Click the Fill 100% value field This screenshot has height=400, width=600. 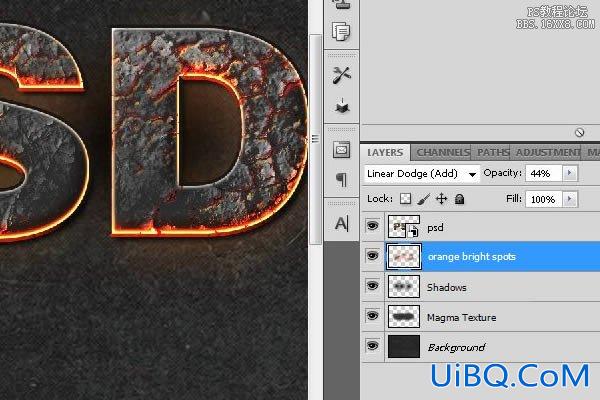[543, 199]
